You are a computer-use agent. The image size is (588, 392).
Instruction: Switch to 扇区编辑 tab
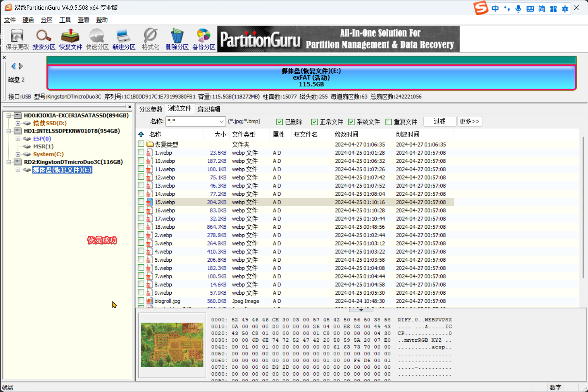209,109
